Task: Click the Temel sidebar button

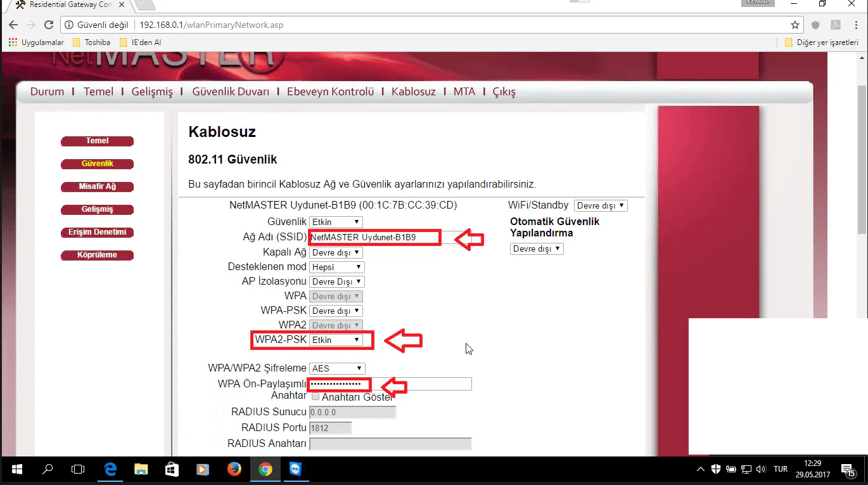Action: [98, 141]
